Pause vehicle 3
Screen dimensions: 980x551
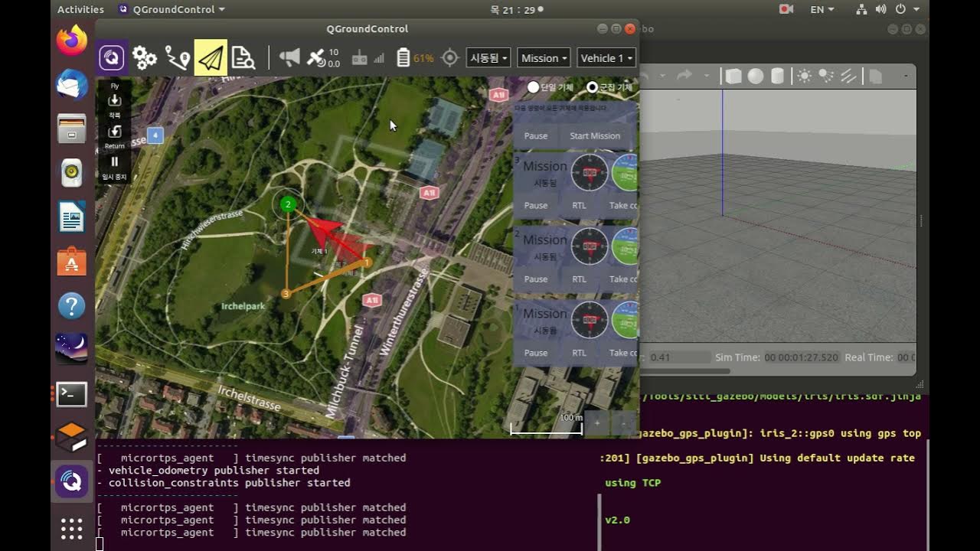point(536,205)
